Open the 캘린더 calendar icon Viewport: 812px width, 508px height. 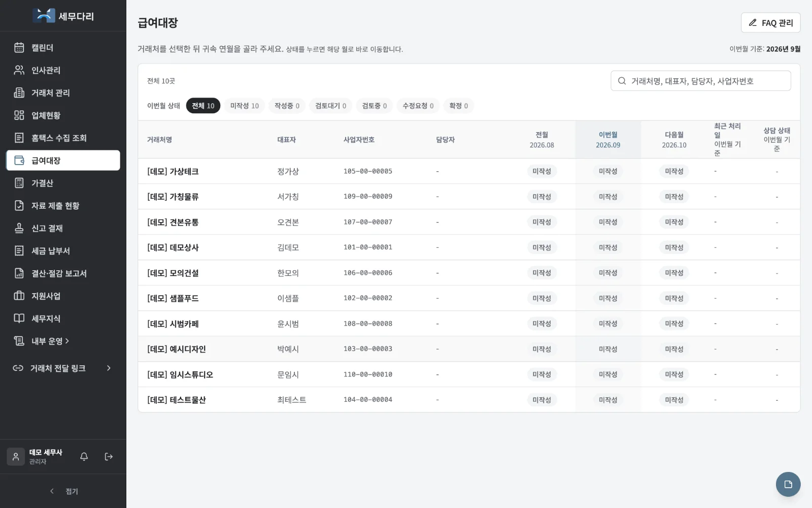click(19, 48)
